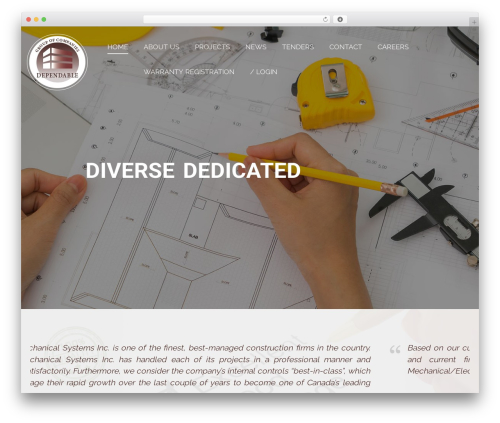The height and width of the screenshot is (423, 500).
Task: Minimize window with the yellow button
Action: point(36,19)
